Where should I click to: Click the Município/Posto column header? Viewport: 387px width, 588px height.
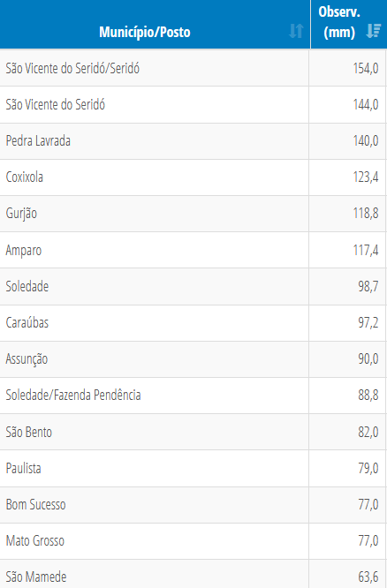click(x=155, y=25)
